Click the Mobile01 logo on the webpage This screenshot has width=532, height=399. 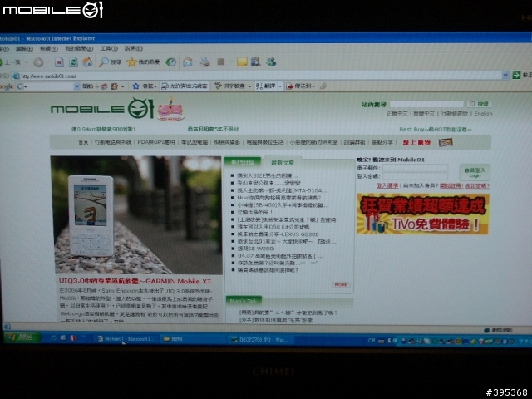tap(102, 109)
